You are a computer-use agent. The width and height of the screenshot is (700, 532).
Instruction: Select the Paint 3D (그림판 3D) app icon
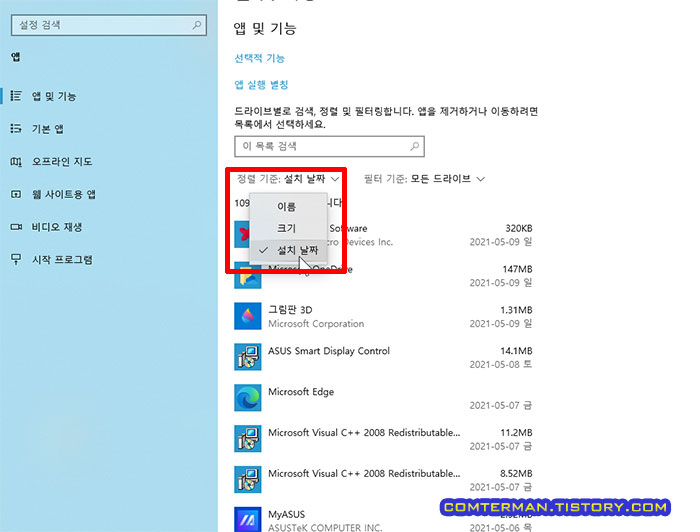[x=248, y=316]
